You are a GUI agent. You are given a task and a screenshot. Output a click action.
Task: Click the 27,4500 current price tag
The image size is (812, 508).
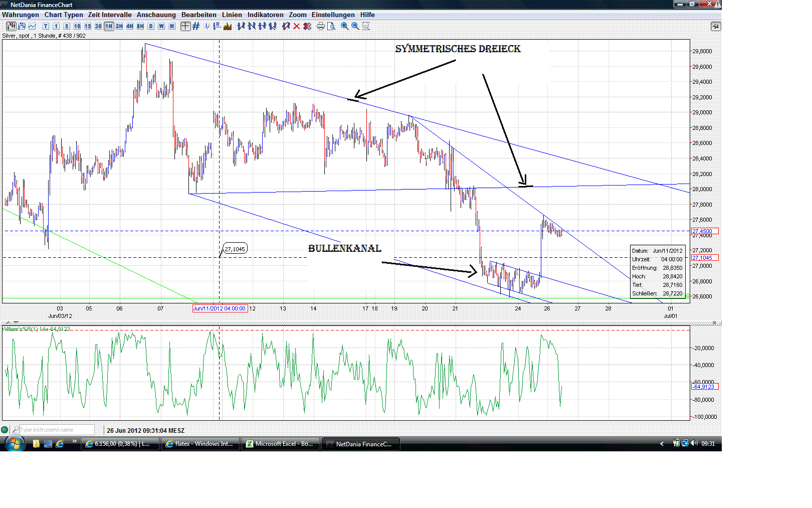point(705,231)
